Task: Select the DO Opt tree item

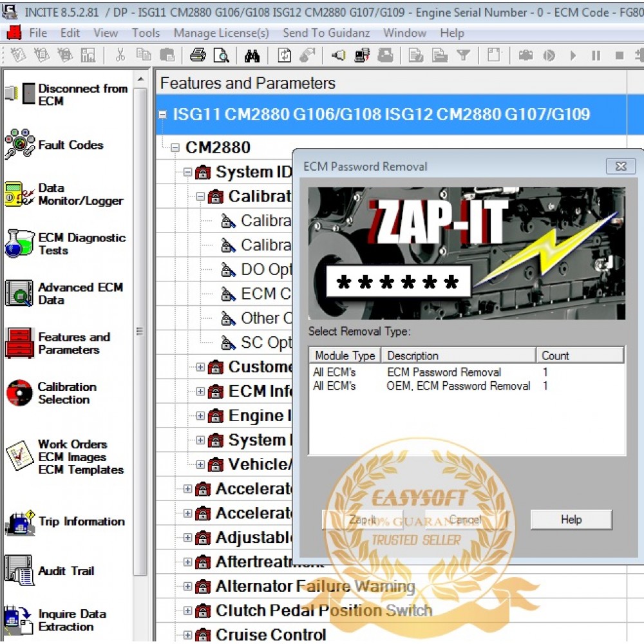Action: (266, 269)
